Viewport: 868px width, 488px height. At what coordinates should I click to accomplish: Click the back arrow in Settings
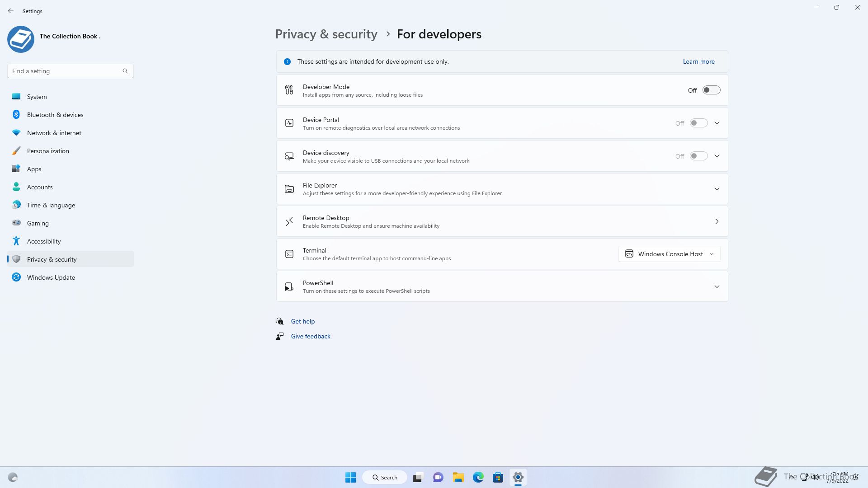click(x=11, y=11)
